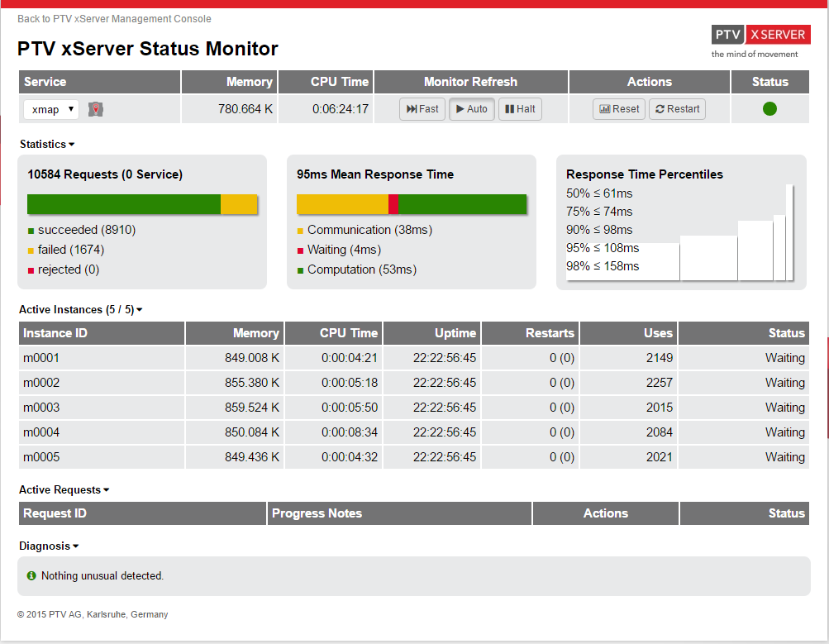829x644 pixels.
Task: Go back to PTV xServer Management Console
Action: click(114, 19)
